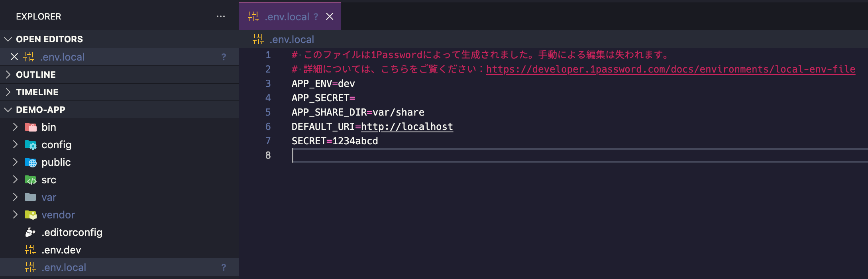Close the .env.local editor tab
This screenshot has height=279, width=868.
(x=330, y=16)
